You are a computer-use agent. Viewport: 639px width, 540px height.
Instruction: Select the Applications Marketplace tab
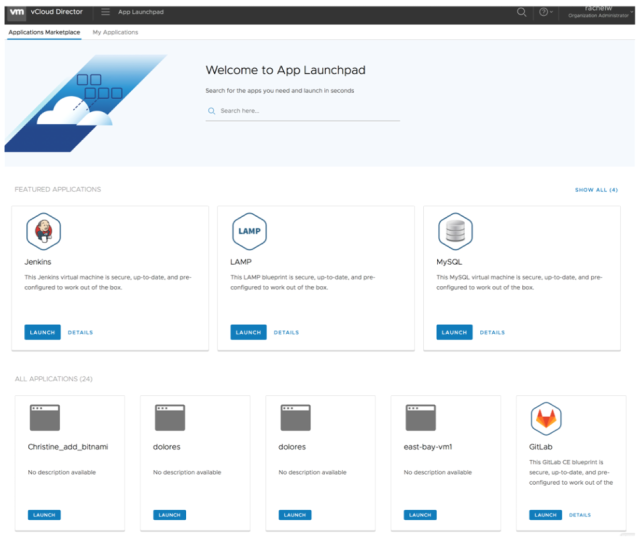coord(44,32)
